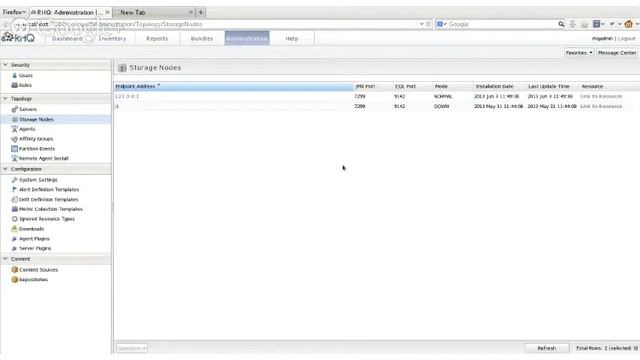Open the Dashboard tab
The width and height of the screenshot is (640, 360).
tap(67, 38)
